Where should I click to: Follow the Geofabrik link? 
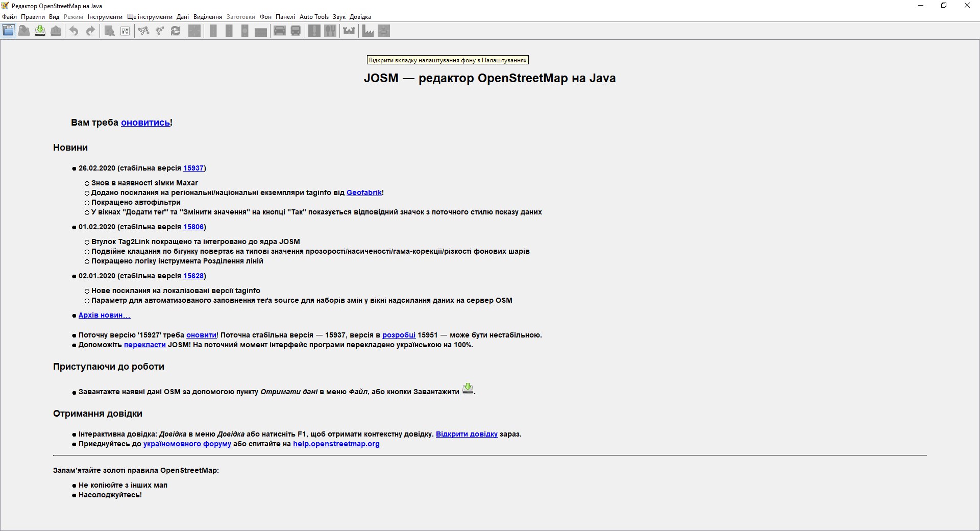pyautogui.click(x=364, y=192)
